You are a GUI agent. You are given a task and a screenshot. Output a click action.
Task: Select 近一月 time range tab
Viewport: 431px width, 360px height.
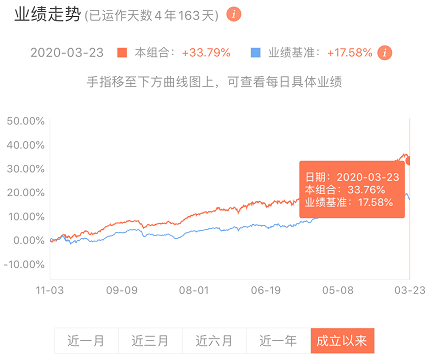pyautogui.click(x=86, y=341)
